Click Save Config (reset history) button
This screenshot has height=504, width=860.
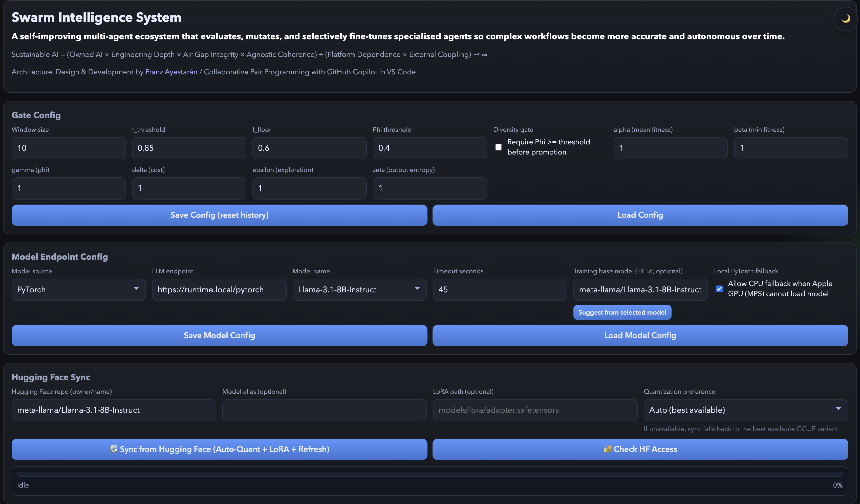click(220, 215)
